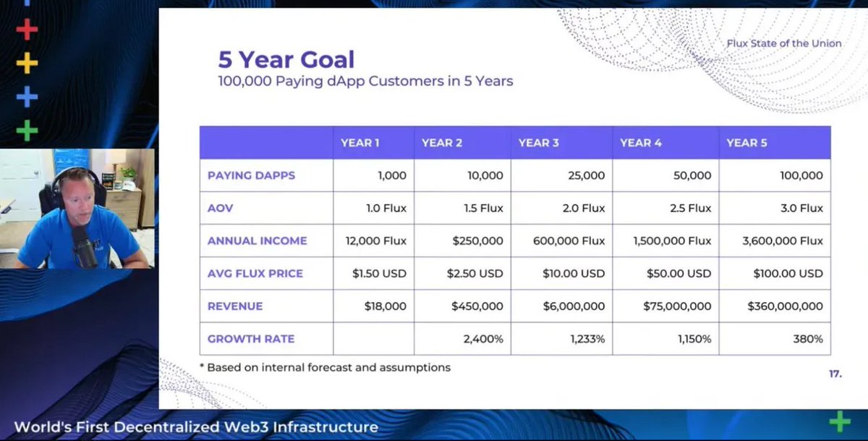Click the '2.0 Flux' AOV cell
This screenshot has width=868, height=441.
pos(561,208)
